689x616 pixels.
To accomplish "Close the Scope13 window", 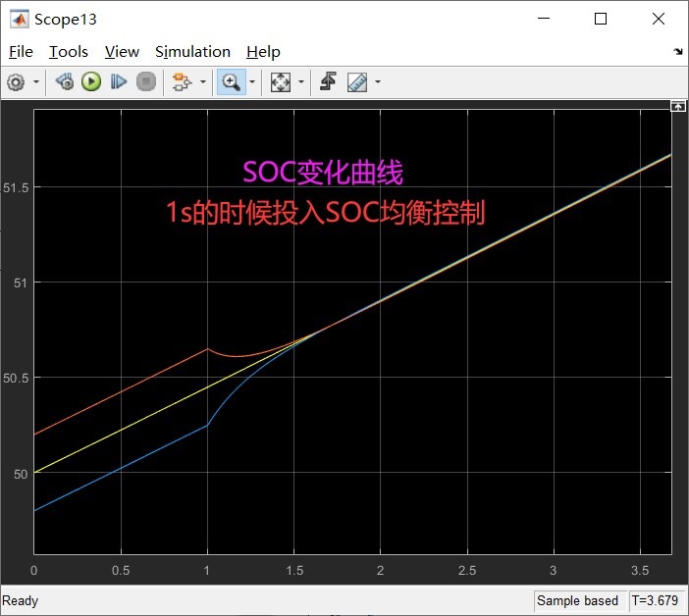I will point(659,19).
